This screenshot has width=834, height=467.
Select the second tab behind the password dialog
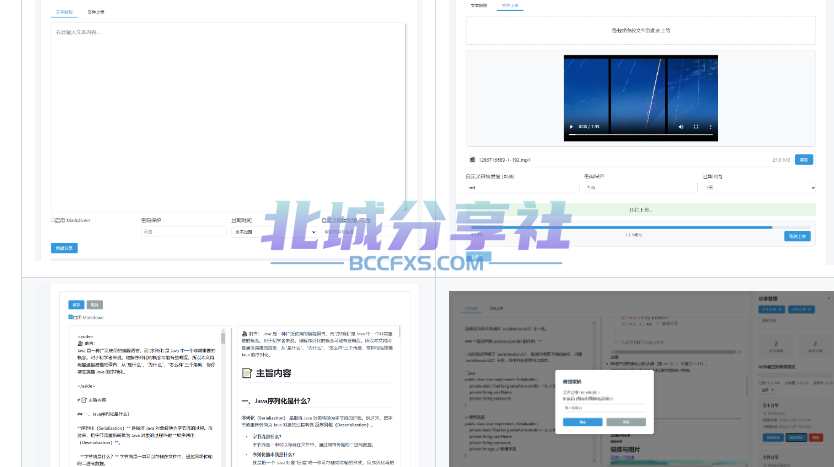click(496, 308)
